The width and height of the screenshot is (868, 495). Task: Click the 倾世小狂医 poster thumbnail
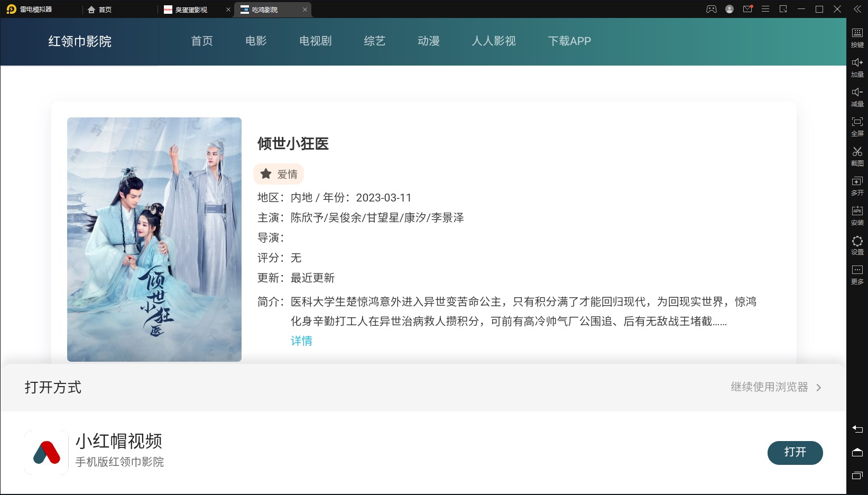pyautogui.click(x=154, y=240)
